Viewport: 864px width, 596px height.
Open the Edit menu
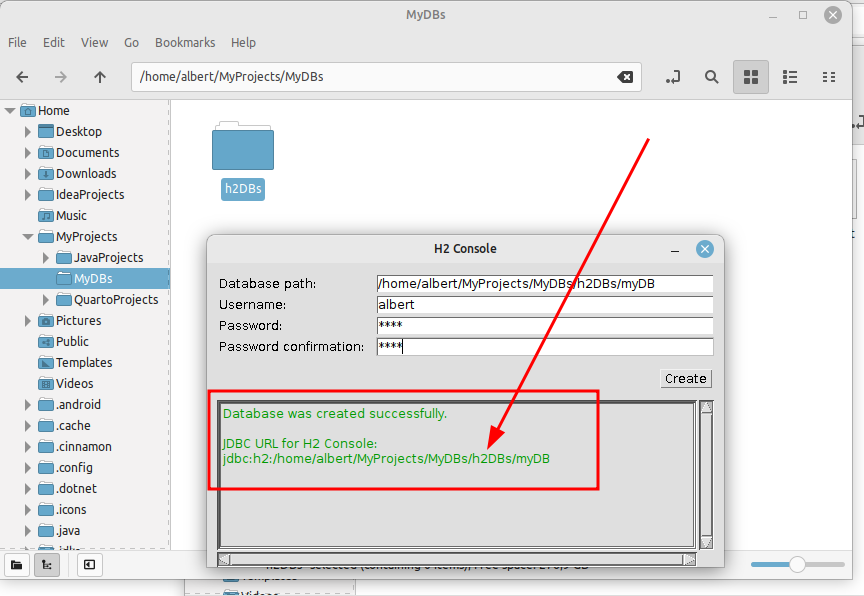pyautogui.click(x=53, y=42)
